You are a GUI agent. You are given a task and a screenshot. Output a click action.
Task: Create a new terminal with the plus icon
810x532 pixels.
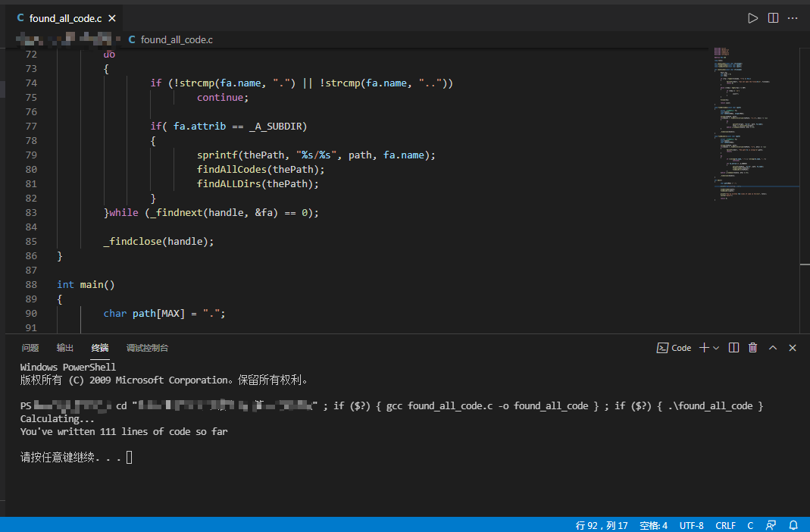(x=704, y=348)
